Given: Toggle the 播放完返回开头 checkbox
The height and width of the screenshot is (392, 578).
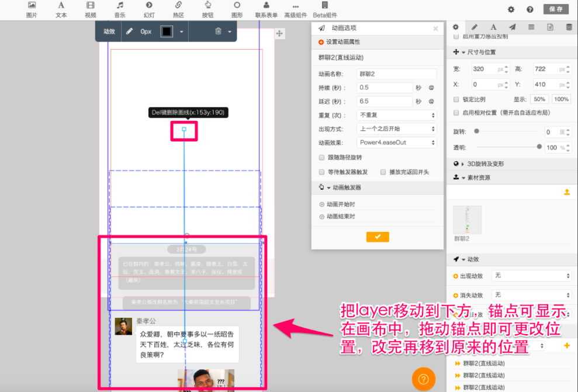Looking at the screenshot, I should pyautogui.click(x=383, y=172).
